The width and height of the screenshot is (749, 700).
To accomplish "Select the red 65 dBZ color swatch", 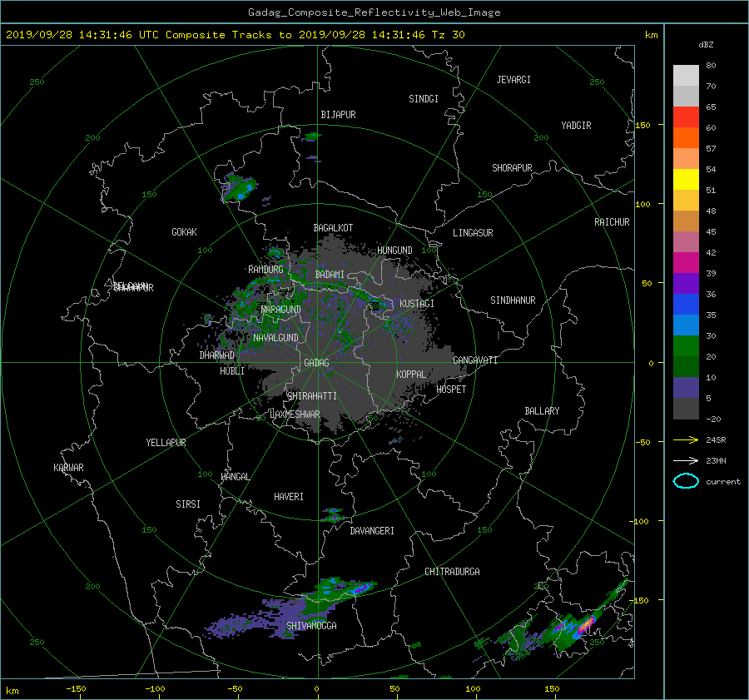I will [x=686, y=117].
